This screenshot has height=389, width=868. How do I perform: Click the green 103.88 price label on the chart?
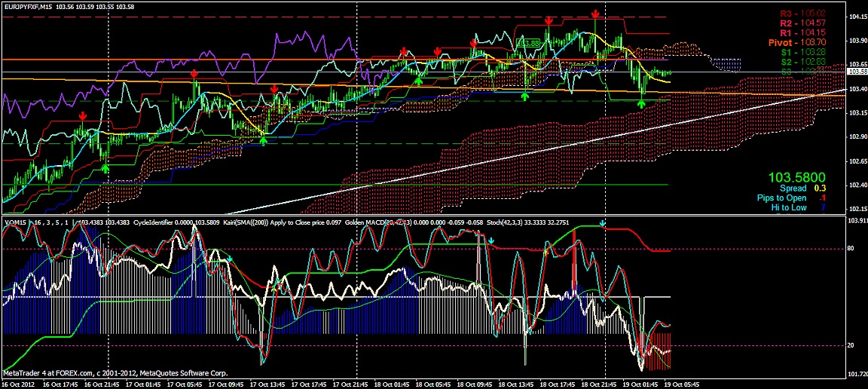[x=527, y=43]
